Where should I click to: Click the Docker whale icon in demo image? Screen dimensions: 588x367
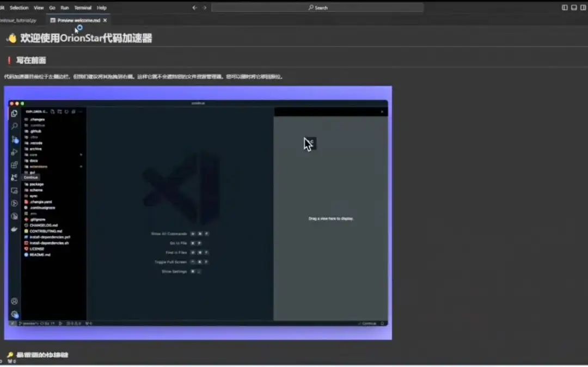pos(14,229)
